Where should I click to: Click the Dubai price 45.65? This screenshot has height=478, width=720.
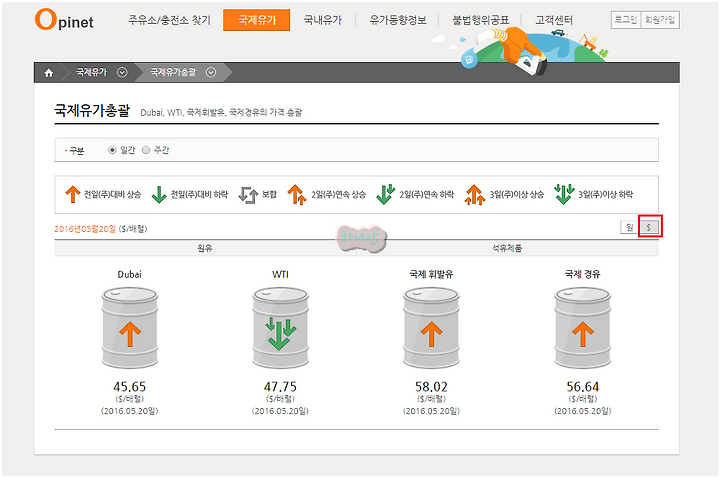[129, 387]
